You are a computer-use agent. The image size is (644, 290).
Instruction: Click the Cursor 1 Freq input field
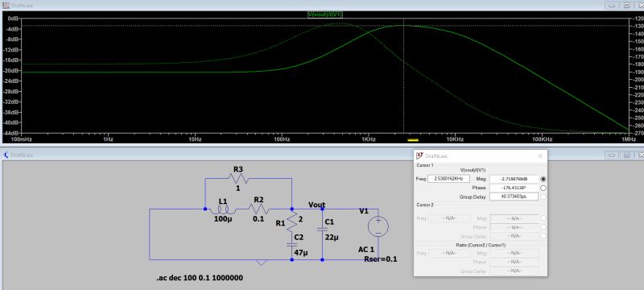point(448,179)
